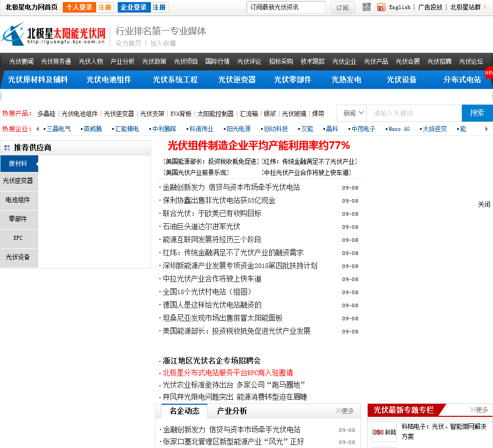This screenshot has width=493, height=448.
Task: Click the 搜索 search button
Action: [x=477, y=113]
